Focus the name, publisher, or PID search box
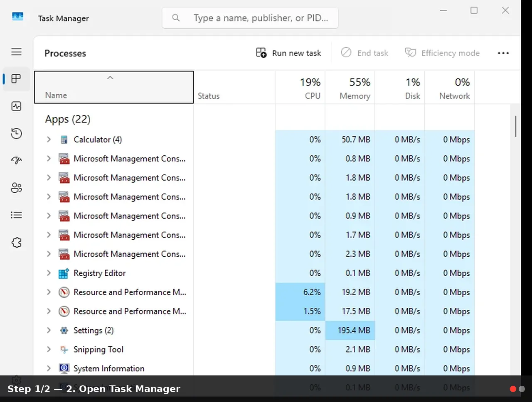532x402 pixels. coord(250,18)
